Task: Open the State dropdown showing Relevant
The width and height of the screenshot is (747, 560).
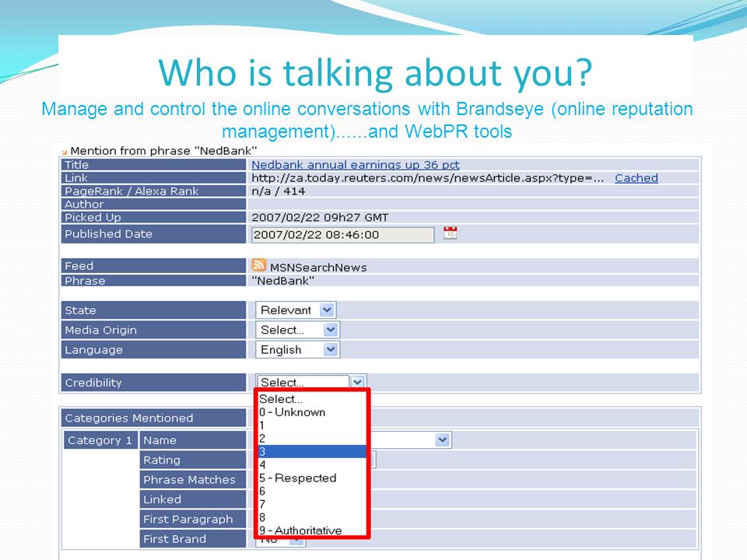Action: point(296,310)
